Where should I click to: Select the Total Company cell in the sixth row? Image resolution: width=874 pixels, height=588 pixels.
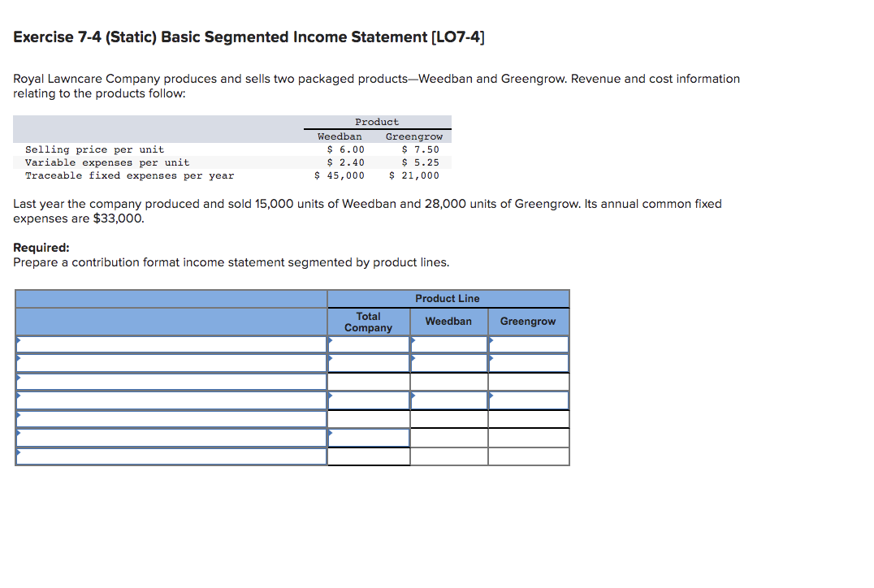point(369,437)
